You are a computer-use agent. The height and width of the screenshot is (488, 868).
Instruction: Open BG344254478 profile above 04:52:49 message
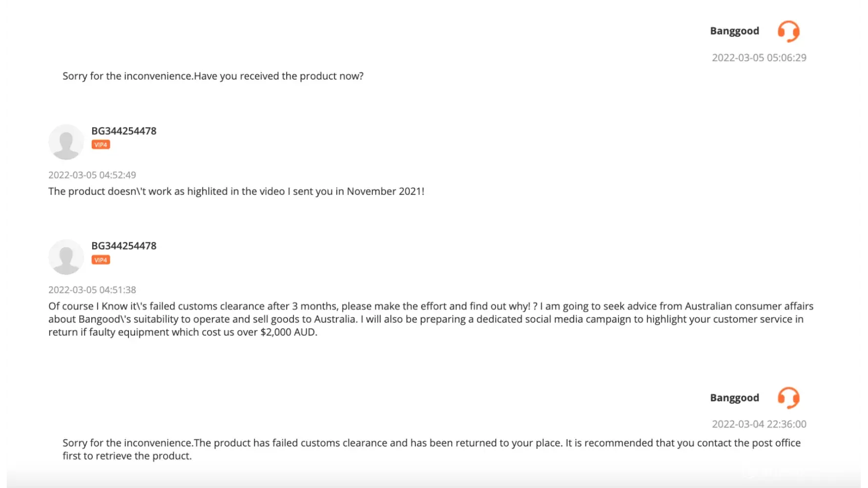(124, 131)
